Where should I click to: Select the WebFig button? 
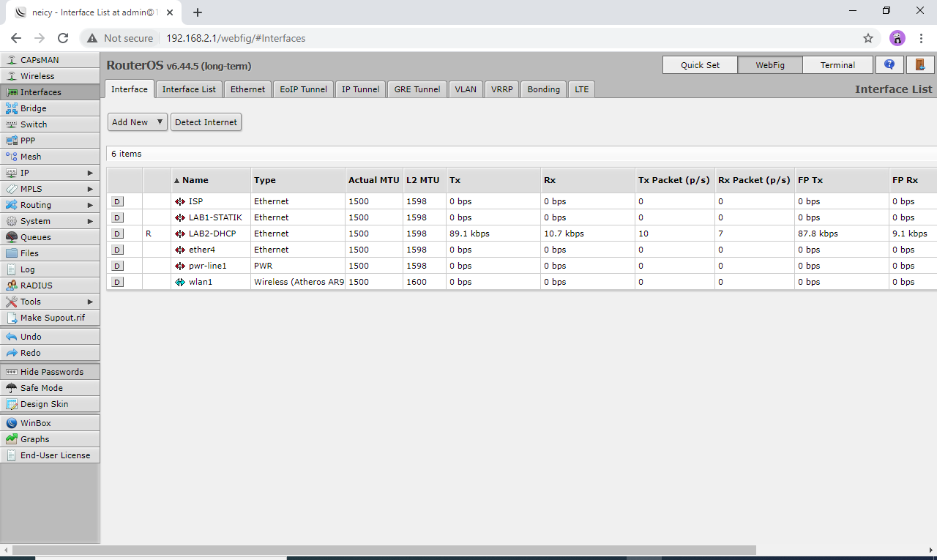[x=770, y=65]
